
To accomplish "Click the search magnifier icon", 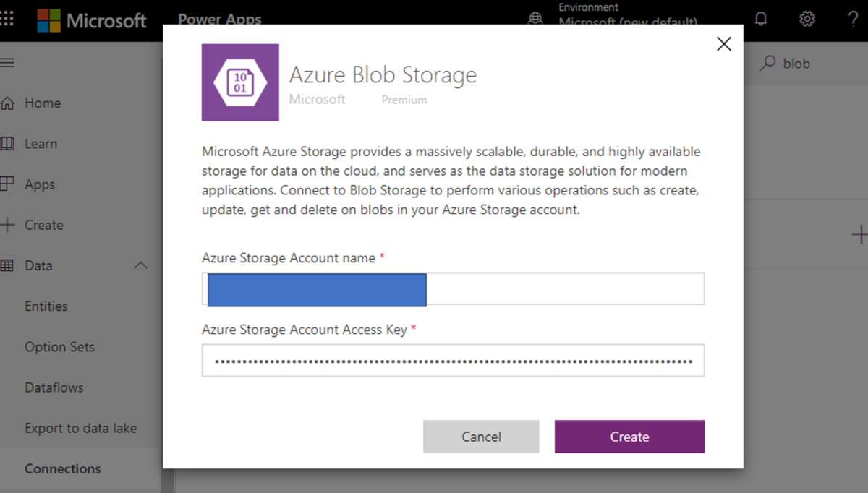I will coord(767,64).
